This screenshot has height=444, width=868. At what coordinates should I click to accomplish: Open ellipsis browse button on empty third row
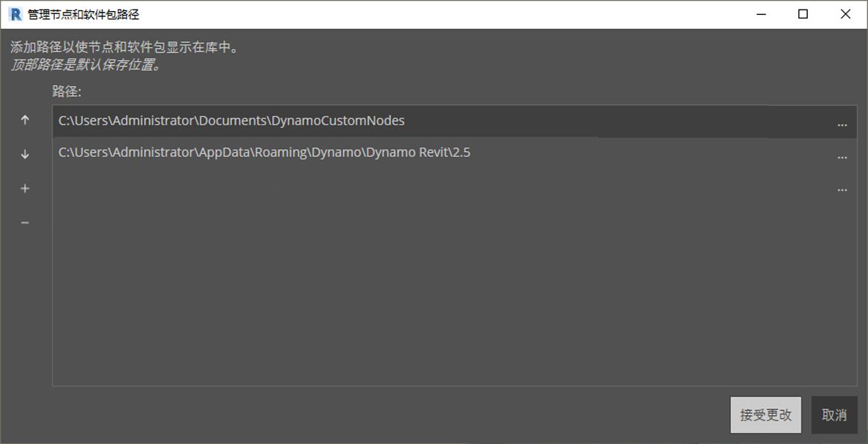pyautogui.click(x=842, y=190)
